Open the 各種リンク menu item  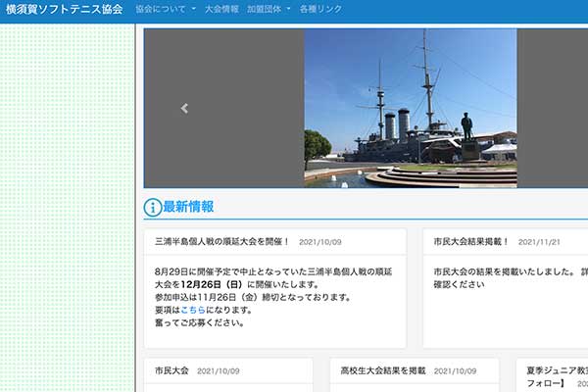322,9
